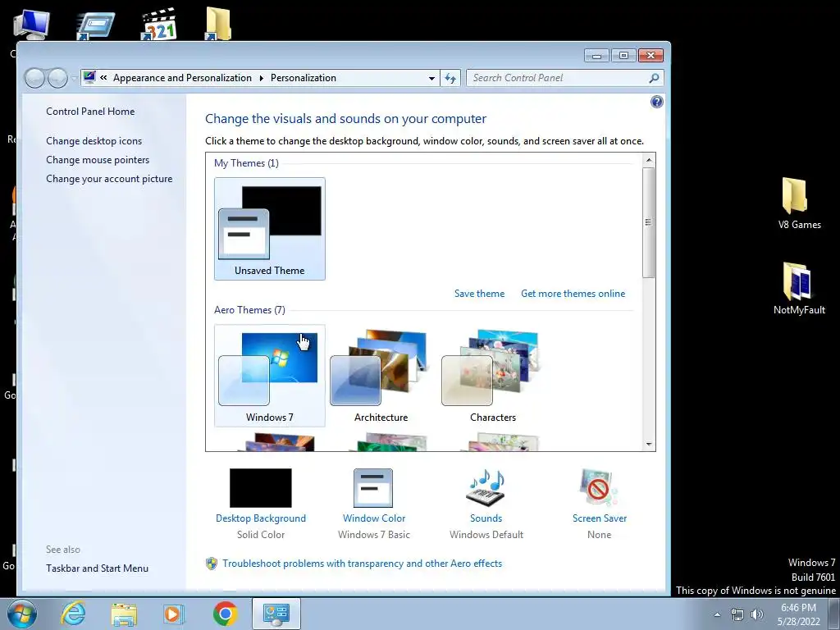Click the refresh button beside address bar
840x630 pixels.
pyautogui.click(x=450, y=78)
